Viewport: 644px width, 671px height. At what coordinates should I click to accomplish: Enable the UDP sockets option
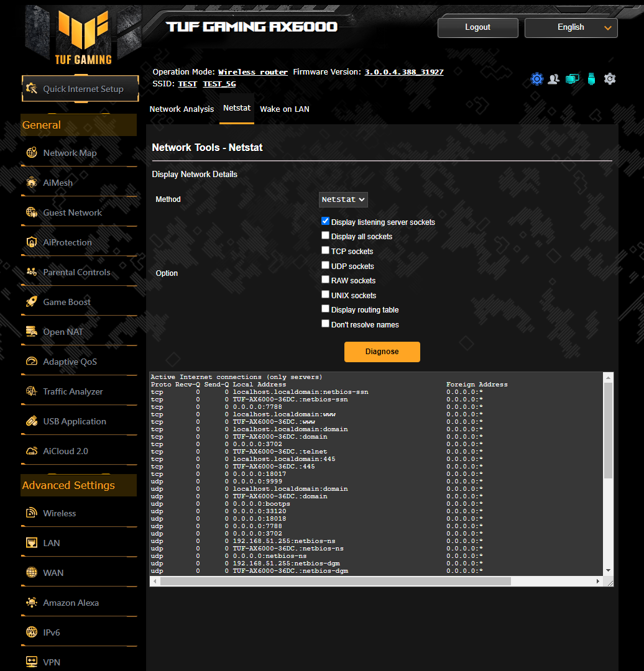(326, 265)
